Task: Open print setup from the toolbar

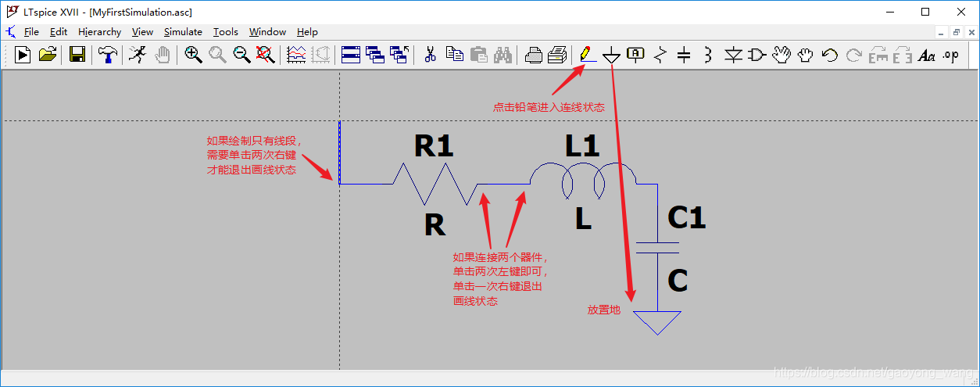Action: pos(534,55)
